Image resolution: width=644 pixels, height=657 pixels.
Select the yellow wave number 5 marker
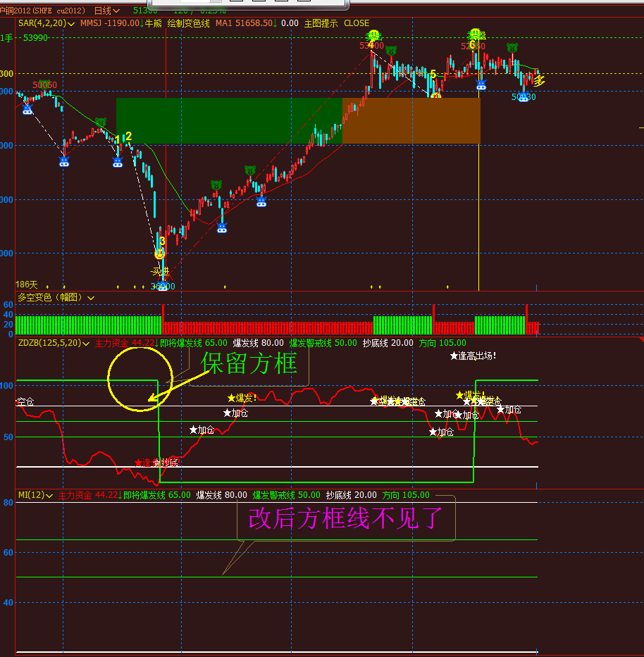[433, 74]
